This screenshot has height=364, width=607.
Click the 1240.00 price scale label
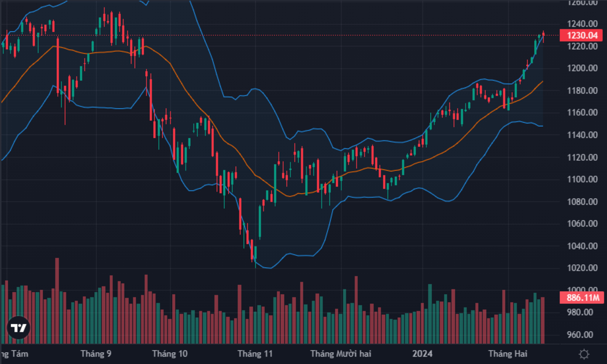click(x=582, y=24)
